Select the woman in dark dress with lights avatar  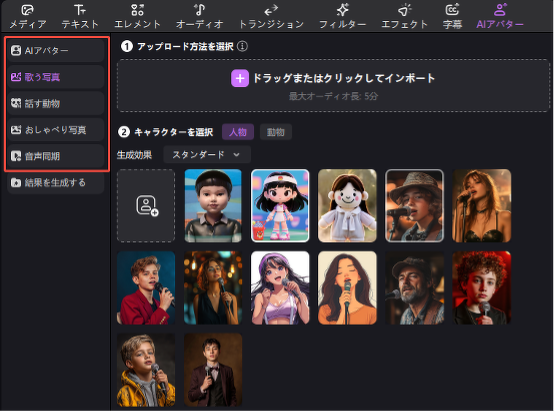[x=213, y=288]
